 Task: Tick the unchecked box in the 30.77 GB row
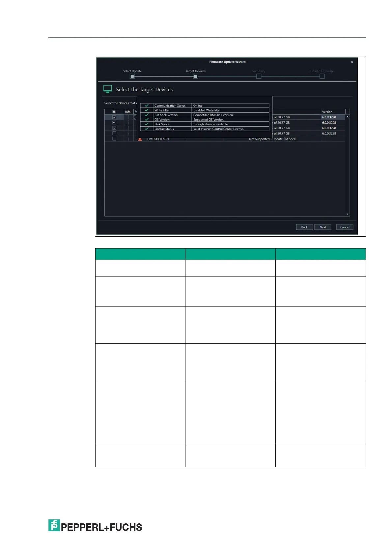[114, 133]
